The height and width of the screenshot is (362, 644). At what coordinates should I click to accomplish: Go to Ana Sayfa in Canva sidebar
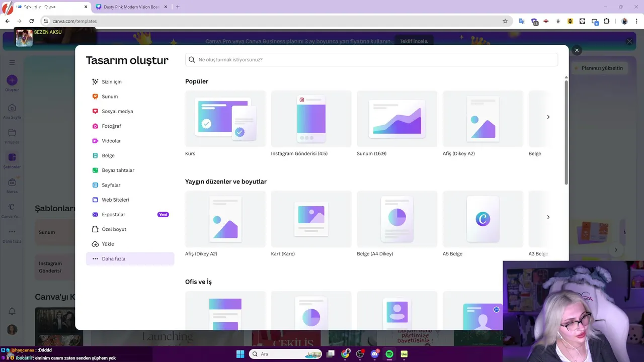(12, 111)
